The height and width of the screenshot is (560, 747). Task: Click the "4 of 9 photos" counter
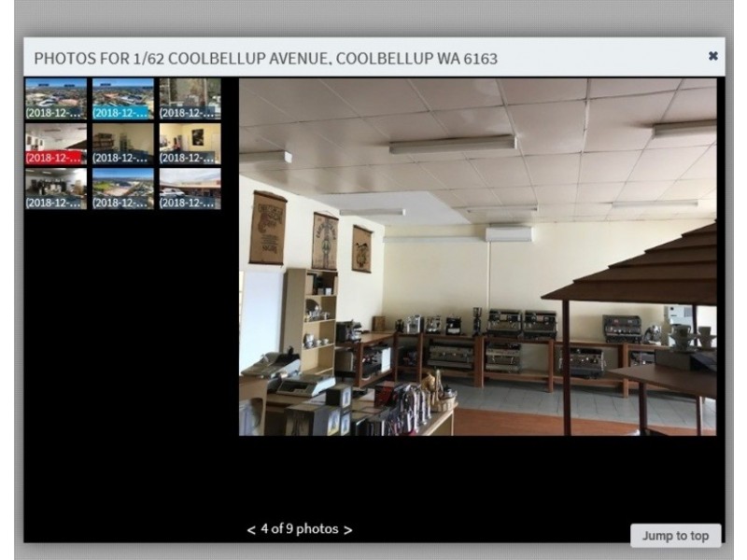point(299,529)
